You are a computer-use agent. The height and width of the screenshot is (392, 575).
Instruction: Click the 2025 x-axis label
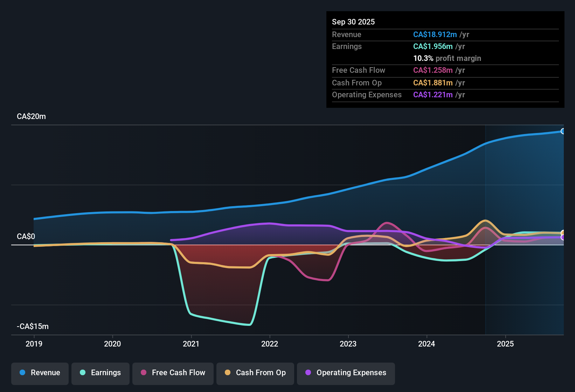(x=505, y=344)
